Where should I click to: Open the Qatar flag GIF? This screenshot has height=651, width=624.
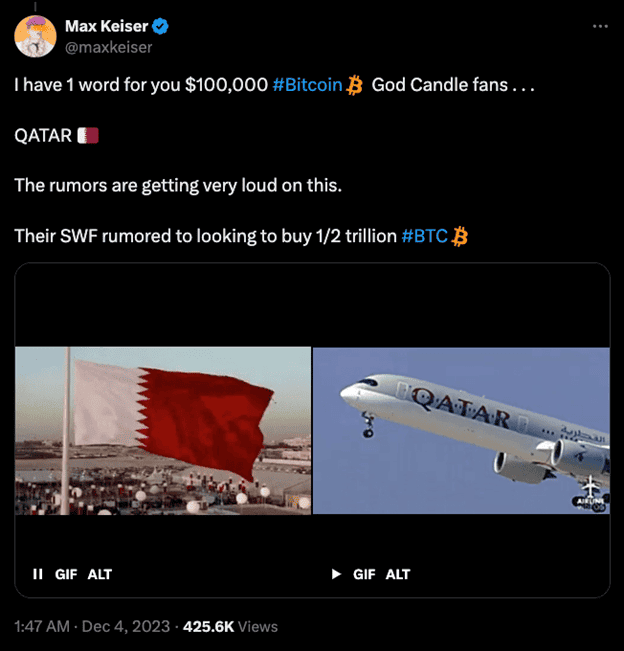coord(163,430)
